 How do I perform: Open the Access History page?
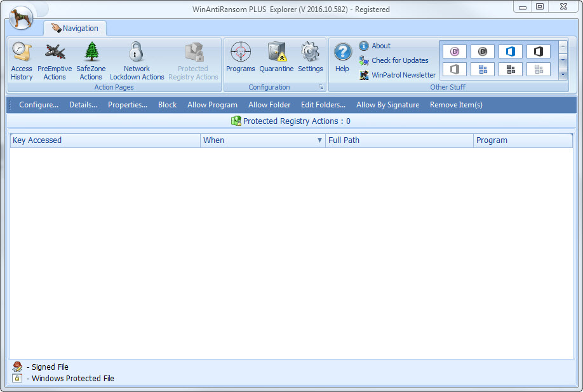(22, 62)
